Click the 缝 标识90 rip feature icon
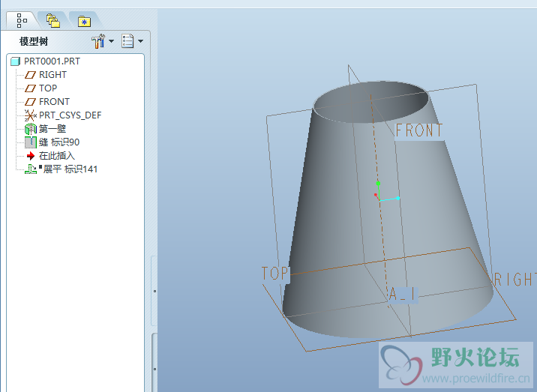The image size is (537, 392). 31,142
